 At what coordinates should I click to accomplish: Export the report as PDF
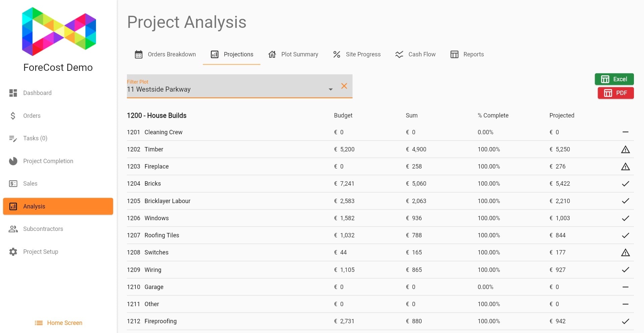coord(615,93)
